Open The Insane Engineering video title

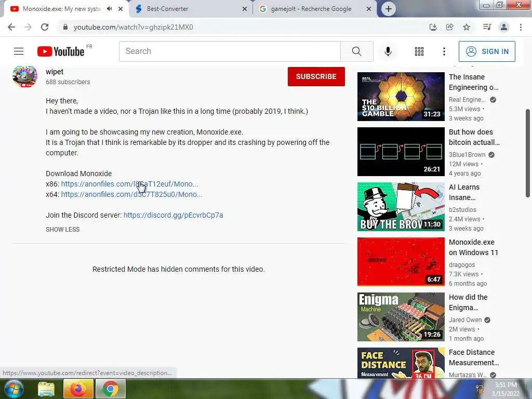(474, 82)
